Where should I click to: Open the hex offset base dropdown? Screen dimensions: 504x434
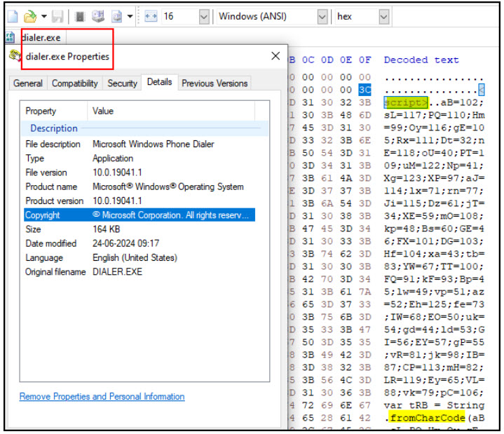(384, 16)
